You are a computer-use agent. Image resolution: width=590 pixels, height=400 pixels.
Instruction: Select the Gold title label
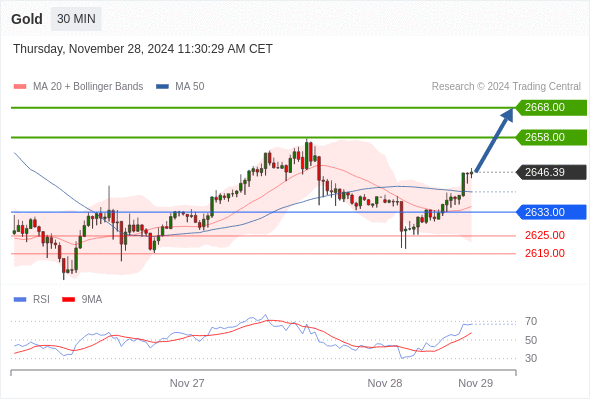coord(27,19)
